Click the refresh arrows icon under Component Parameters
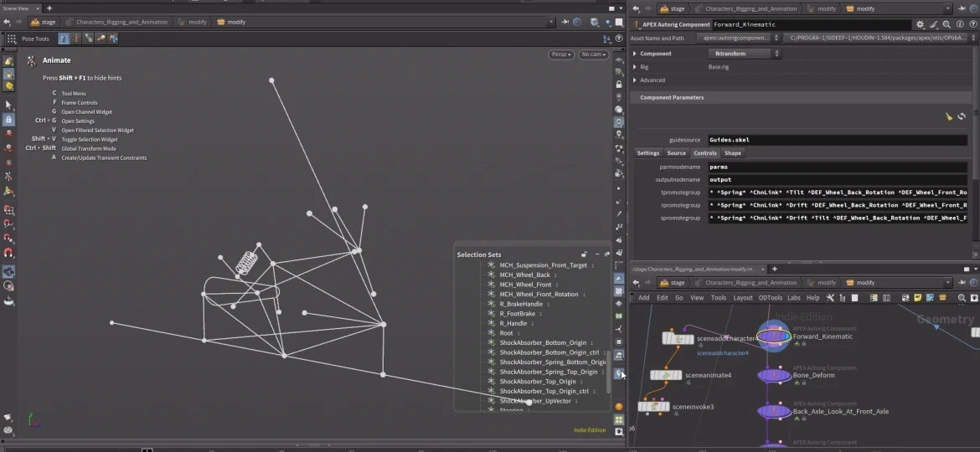Image resolution: width=980 pixels, height=452 pixels. (x=962, y=116)
